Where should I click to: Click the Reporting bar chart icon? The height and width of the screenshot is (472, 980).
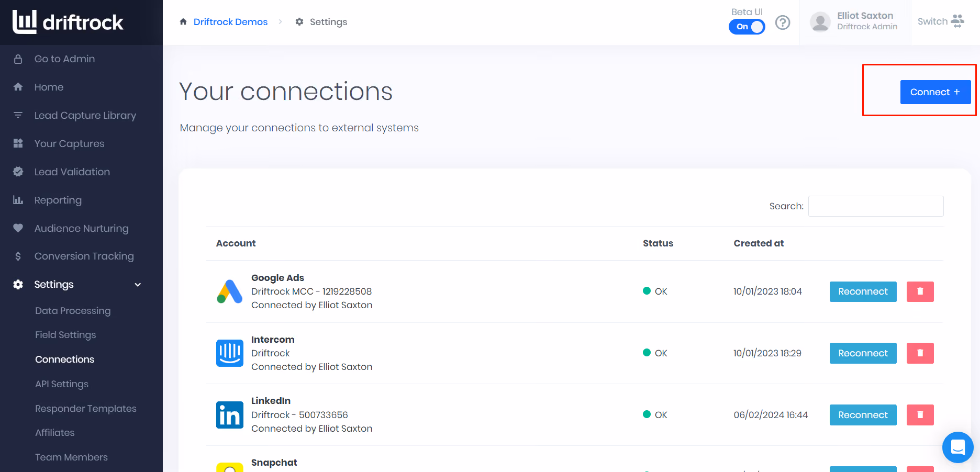pos(18,200)
